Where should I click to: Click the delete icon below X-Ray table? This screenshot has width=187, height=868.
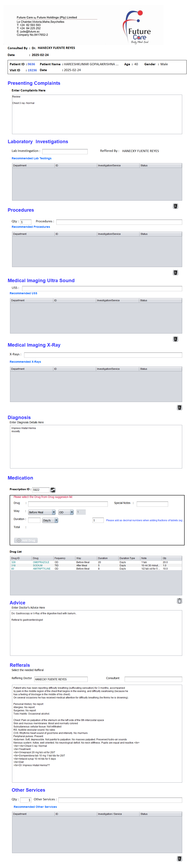(x=179, y=407)
